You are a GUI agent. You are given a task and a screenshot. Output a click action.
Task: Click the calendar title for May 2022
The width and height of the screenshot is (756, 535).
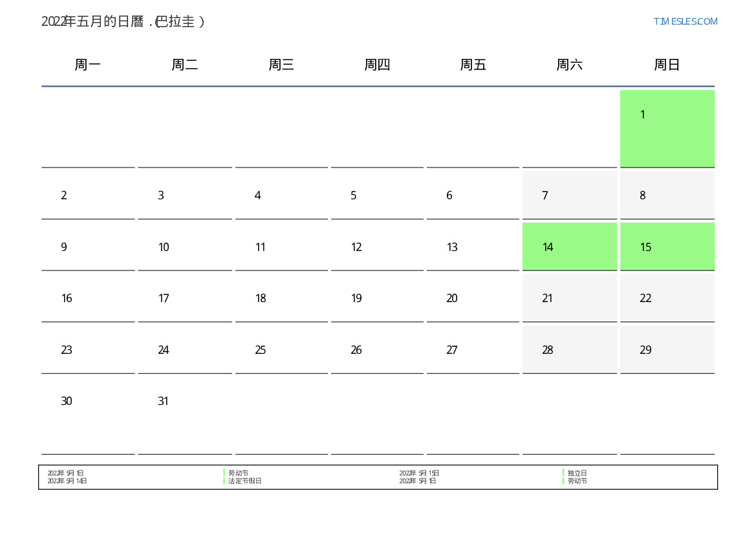pos(123,21)
